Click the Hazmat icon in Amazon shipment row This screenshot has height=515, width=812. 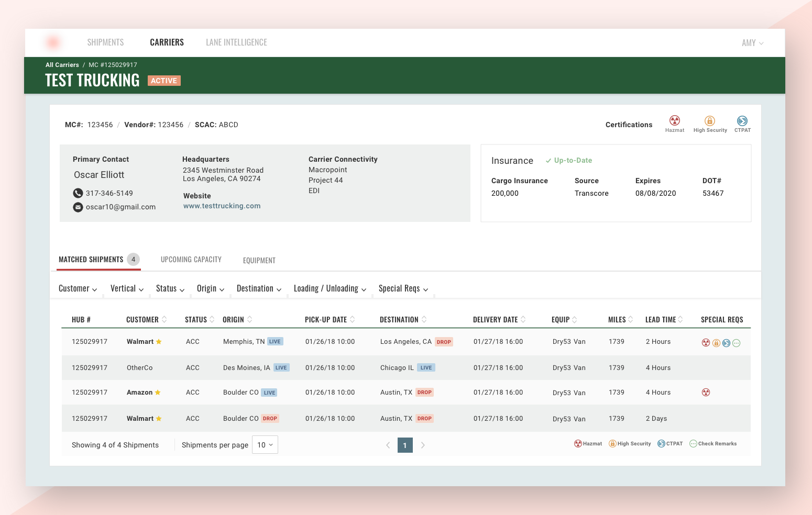pyautogui.click(x=706, y=393)
